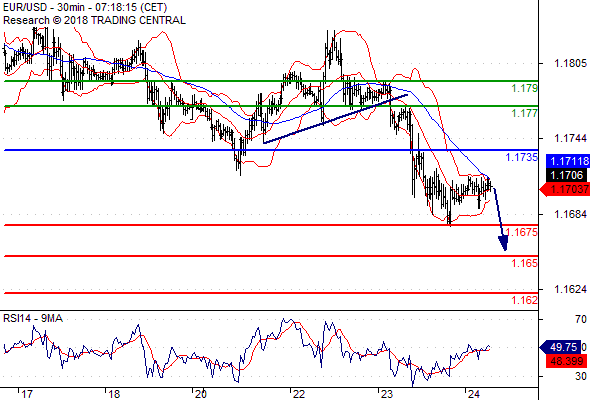The width and height of the screenshot is (590, 400).
Task: Click date 22 on time axis
Action: click(x=299, y=394)
